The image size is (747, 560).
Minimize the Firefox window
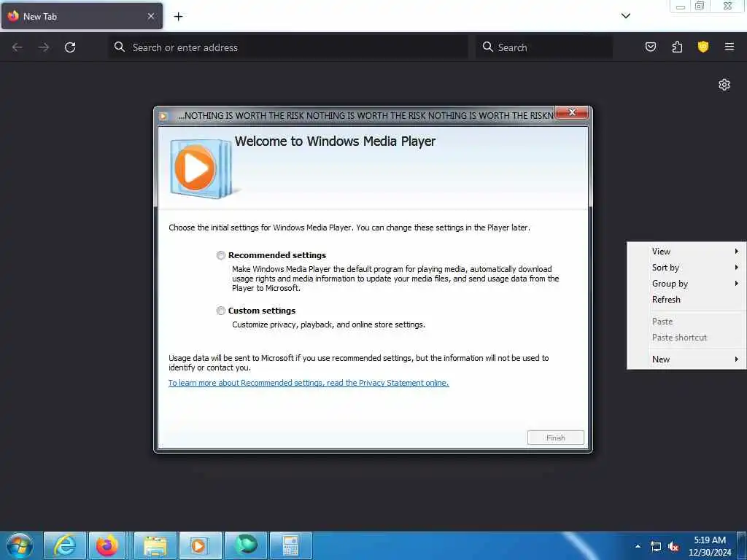(x=681, y=6)
